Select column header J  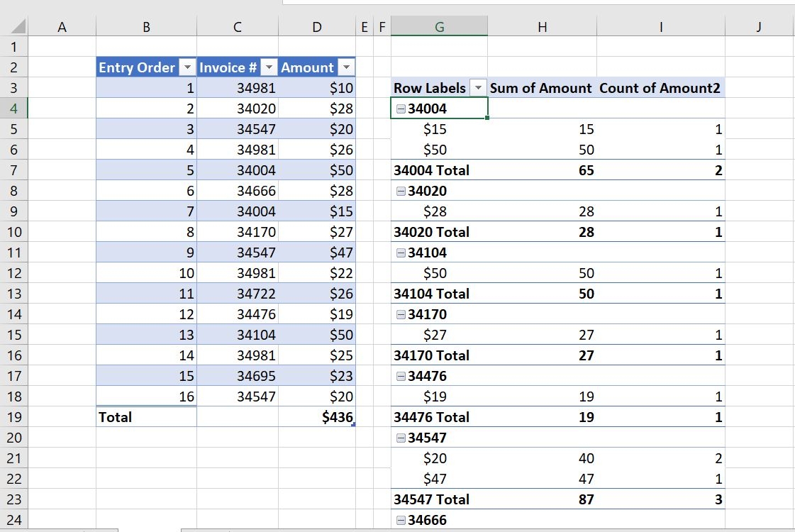[757, 26]
